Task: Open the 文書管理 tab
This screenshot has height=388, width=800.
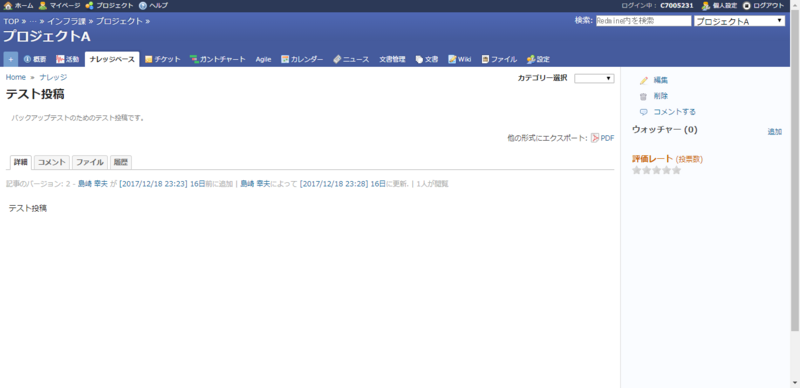Action: tap(392, 59)
